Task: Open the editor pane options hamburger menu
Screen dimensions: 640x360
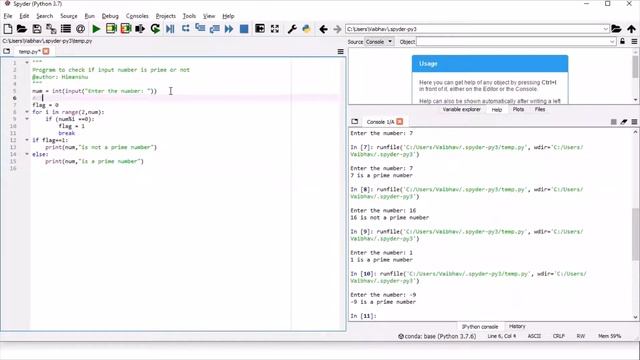Action: 340,52
